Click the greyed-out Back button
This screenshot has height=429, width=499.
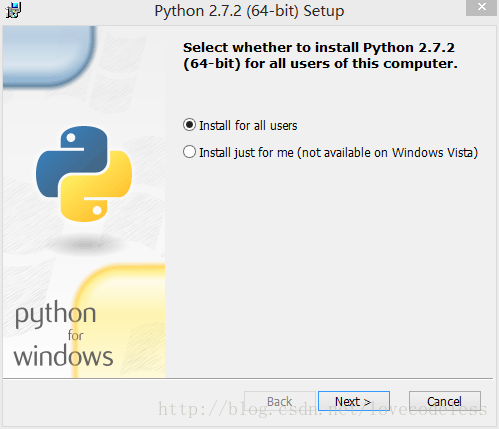pos(280,401)
